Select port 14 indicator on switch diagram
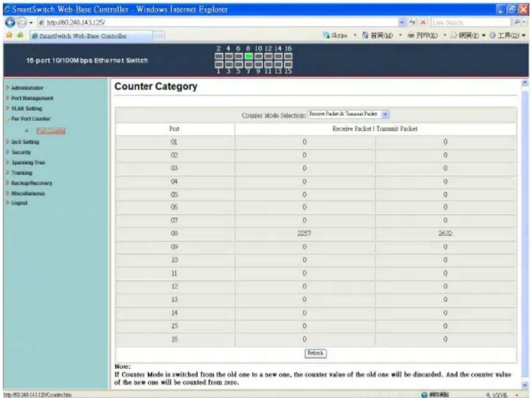532x398 pixels. (278, 57)
